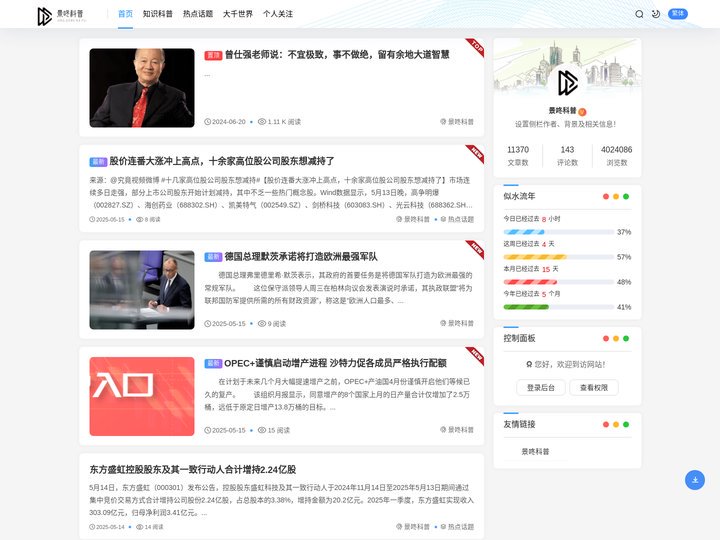Open article 东方盛虹控股股东及其一致行动人
Screen dimensions: 720x540
tap(192, 469)
